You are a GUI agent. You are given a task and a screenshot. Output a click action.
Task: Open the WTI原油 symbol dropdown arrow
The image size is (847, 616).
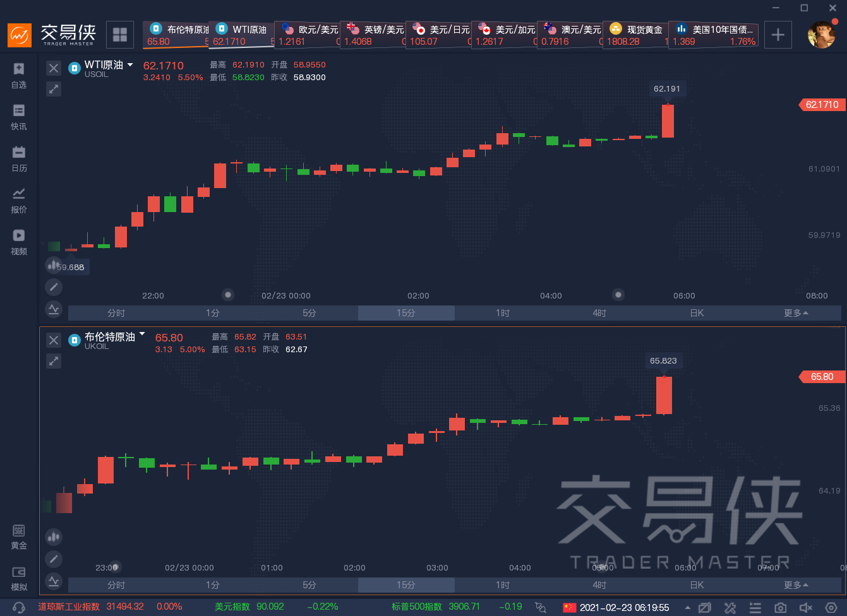click(130, 64)
